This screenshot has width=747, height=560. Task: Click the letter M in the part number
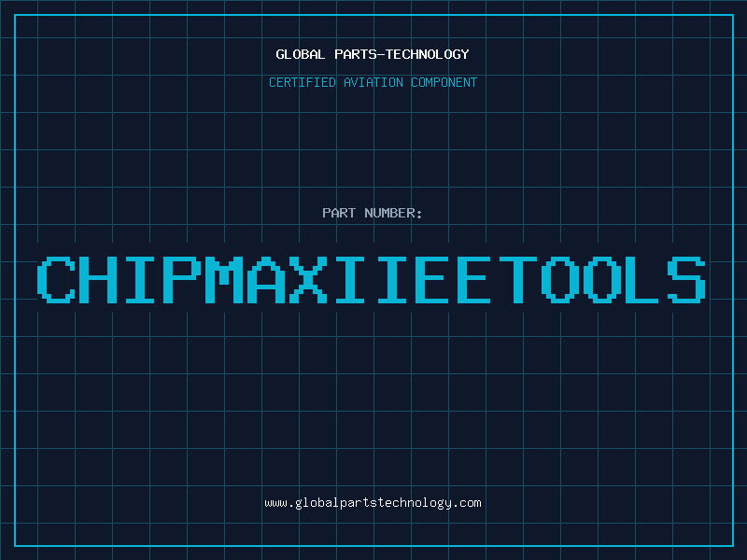(225, 280)
